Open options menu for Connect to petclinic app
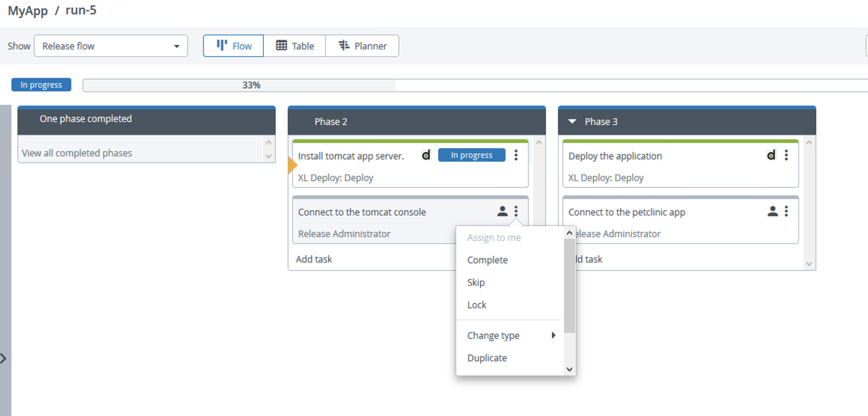The height and width of the screenshot is (416, 868). tap(786, 211)
